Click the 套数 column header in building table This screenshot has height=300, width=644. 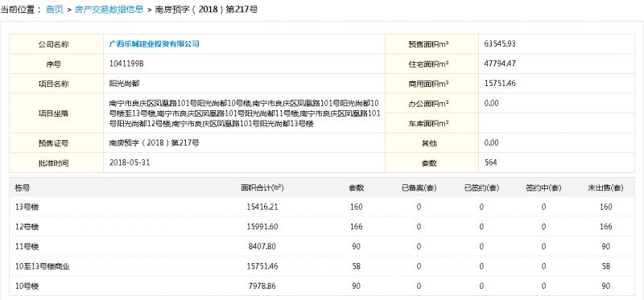pyautogui.click(x=356, y=188)
